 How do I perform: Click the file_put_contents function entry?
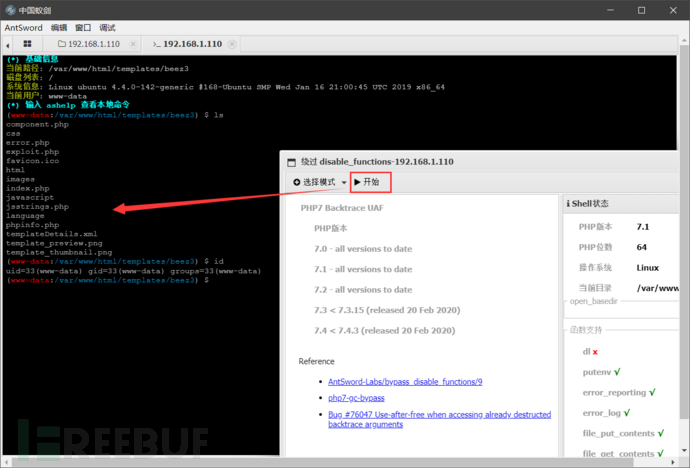(x=624, y=433)
